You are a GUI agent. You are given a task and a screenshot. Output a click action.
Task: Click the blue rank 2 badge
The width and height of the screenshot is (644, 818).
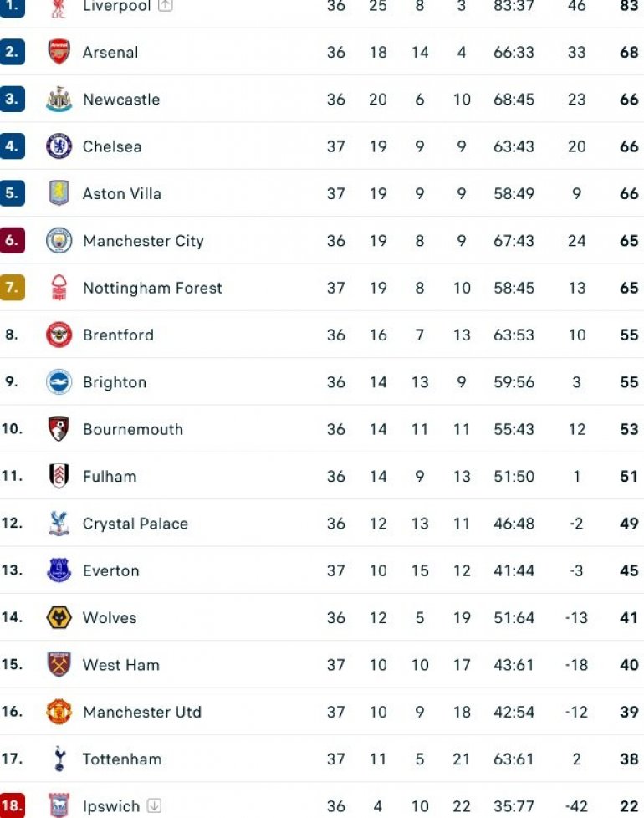tap(13, 52)
